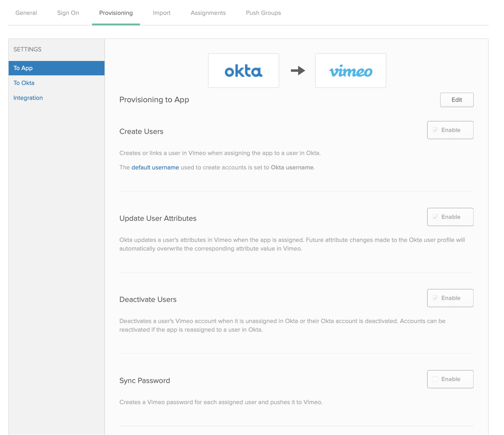This screenshot has height=435, width=504.
Task: Click the Provisioning tab icon
Action: [x=116, y=12]
